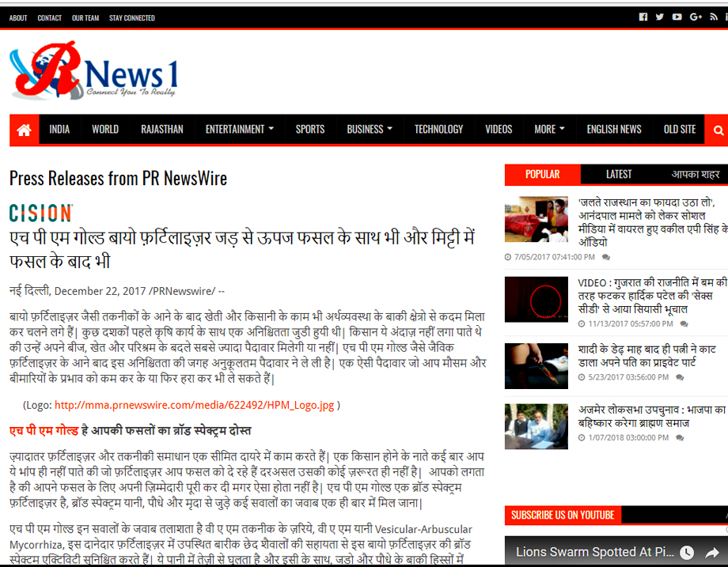Open the Contact page link

[49, 18]
